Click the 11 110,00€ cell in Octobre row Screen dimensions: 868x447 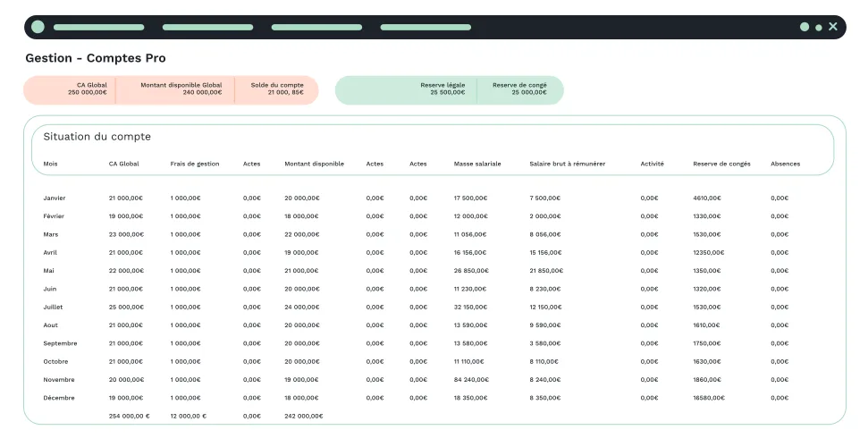(469, 362)
